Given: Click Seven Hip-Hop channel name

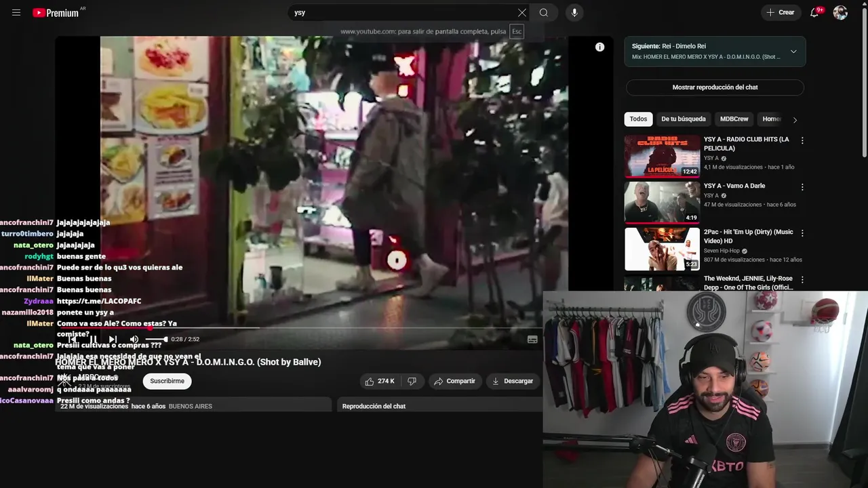Looking at the screenshot, I should pyautogui.click(x=722, y=251).
